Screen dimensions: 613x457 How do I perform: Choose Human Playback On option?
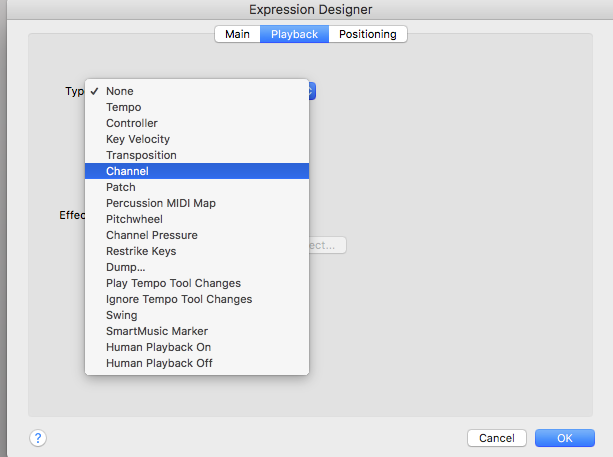[x=159, y=347]
